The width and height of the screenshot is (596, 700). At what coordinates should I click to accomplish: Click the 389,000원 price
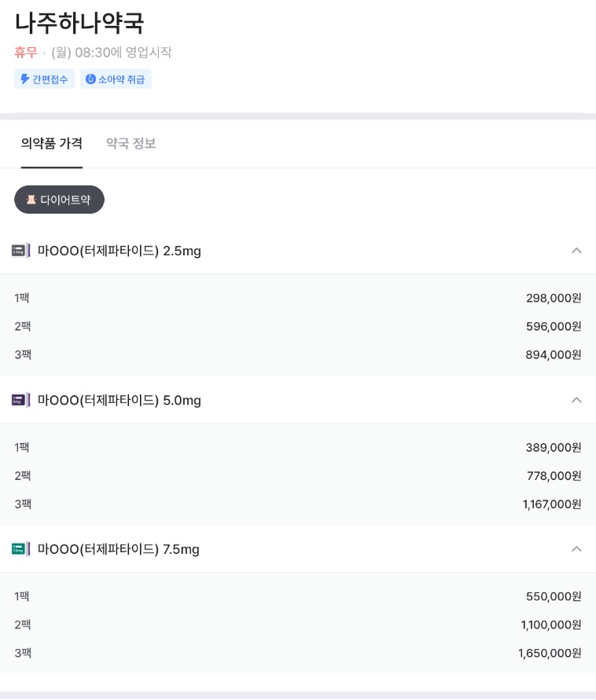click(x=554, y=447)
